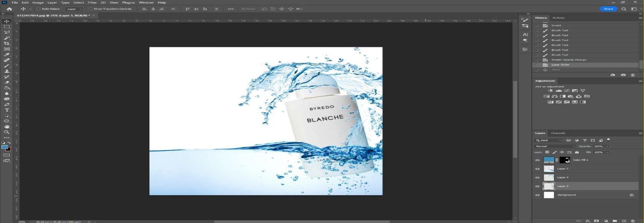644x223 pixels.
Task: Add a Levels adjustment
Action: coord(558,91)
